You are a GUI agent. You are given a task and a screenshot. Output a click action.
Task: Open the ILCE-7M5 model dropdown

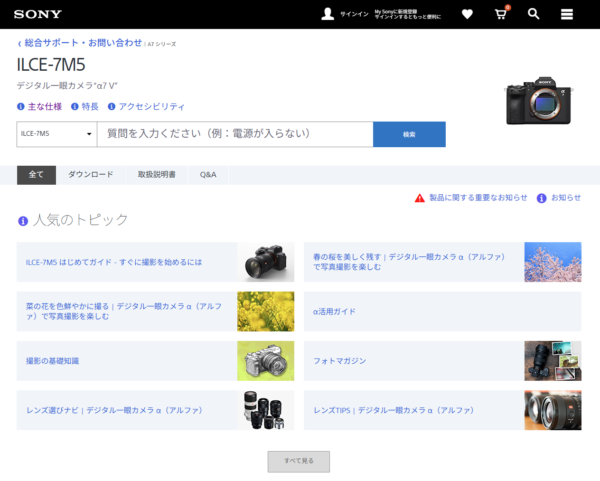tap(57, 134)
